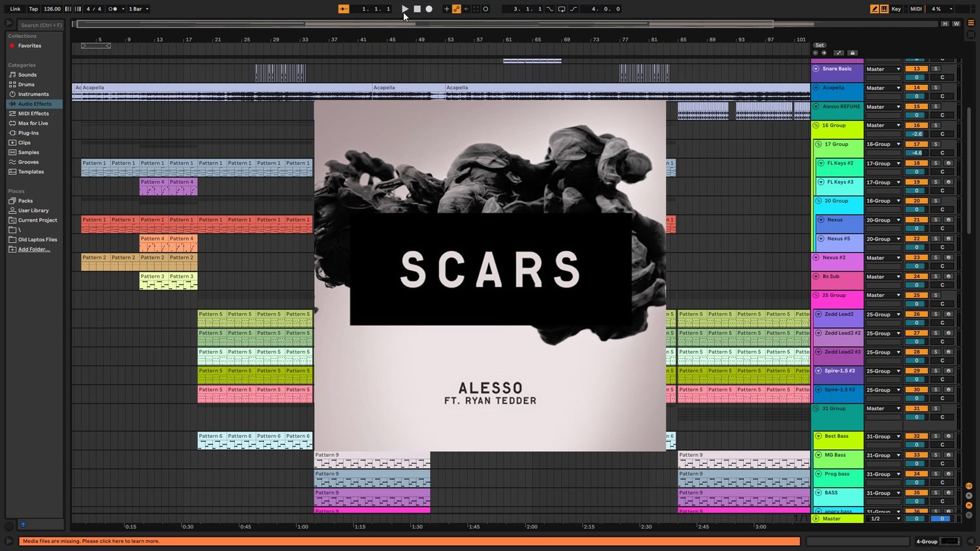
Task: Open the Sounds category
Action: point(27,75)
